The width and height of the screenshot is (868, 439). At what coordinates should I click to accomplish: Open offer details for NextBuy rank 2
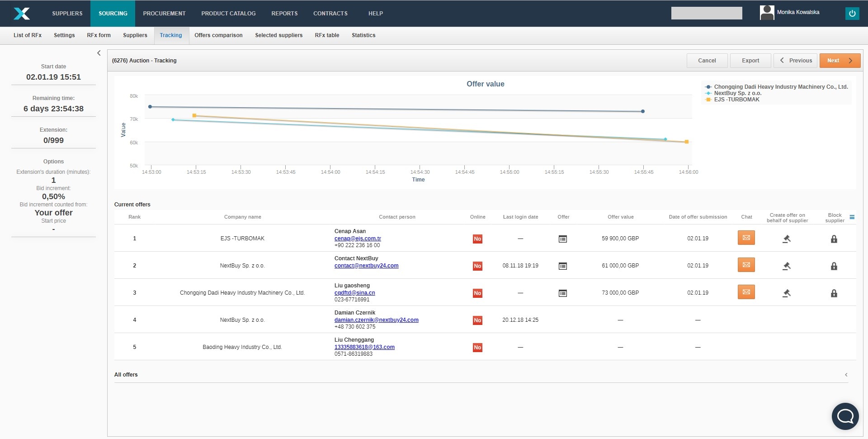click(562, 266)
